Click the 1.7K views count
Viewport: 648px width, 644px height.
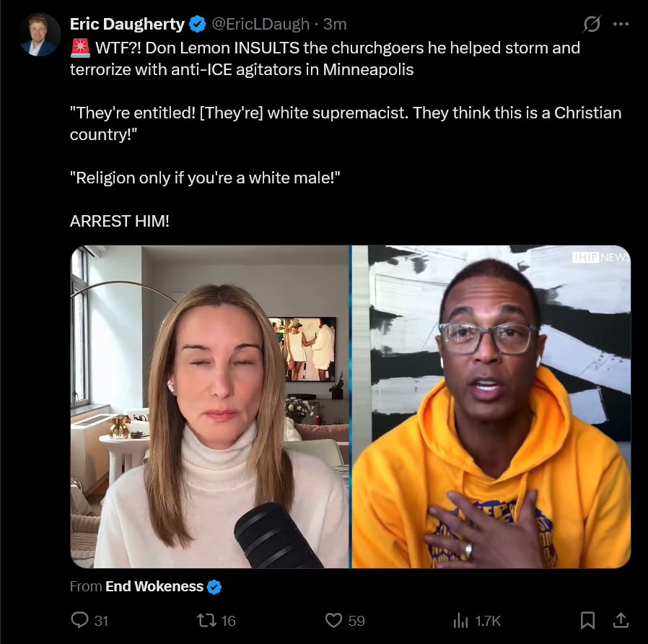coord(488,621)
